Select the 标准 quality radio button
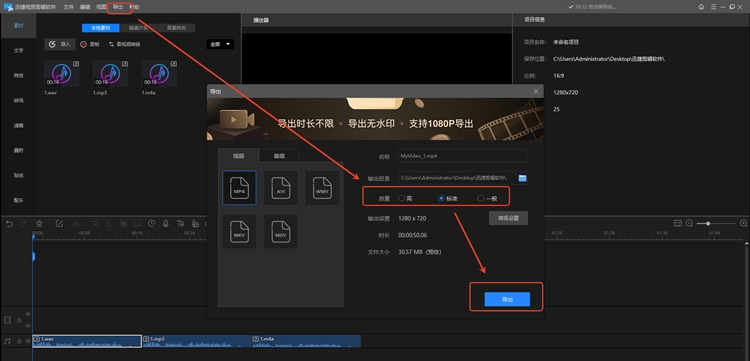Viewport: 750px width, 361px height. (441, 198)
